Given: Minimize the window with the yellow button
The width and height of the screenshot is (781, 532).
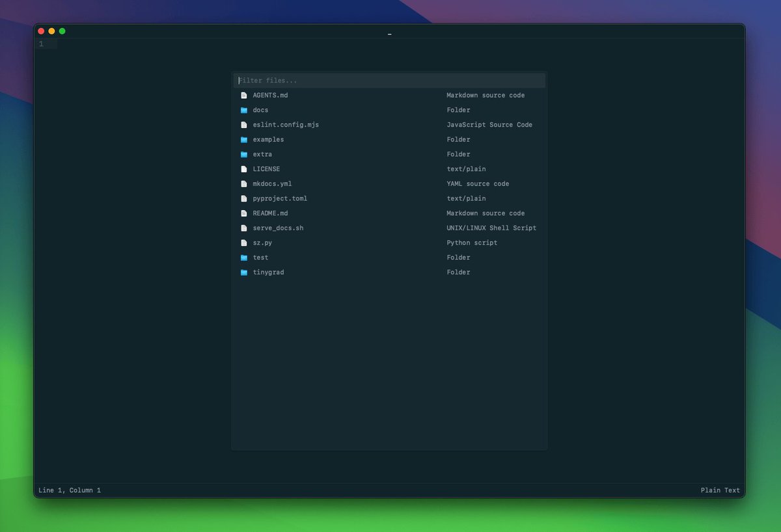Looking at the screenshot, I should pos(51,31).
